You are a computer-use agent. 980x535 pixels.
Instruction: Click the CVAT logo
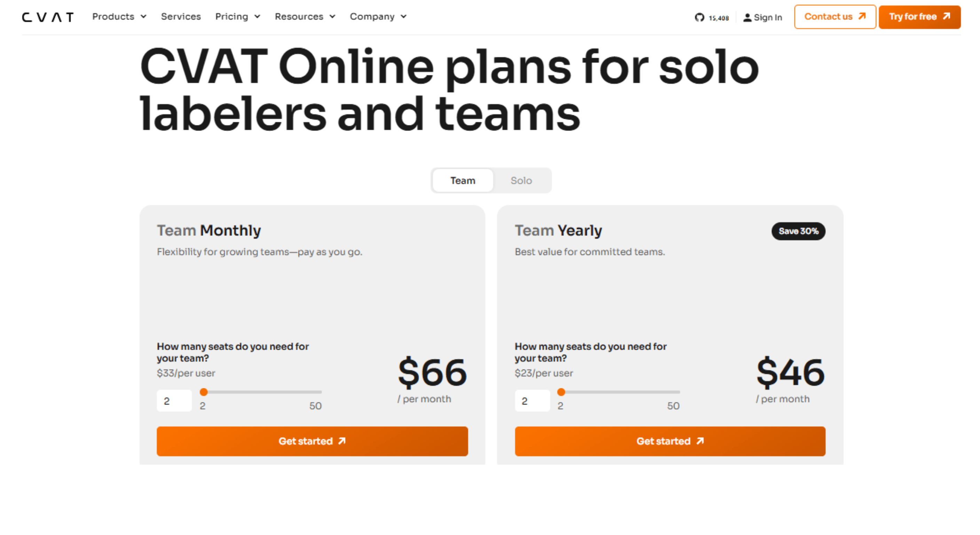pos(48,17)
